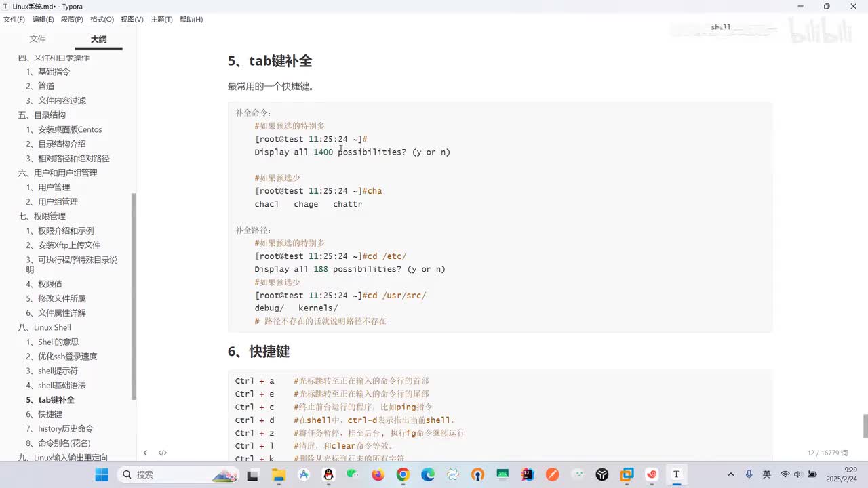This screenshot has width=868, height=488.
Task: Jump to 2、用户组管理 in outline
Action: coord(52,202)
